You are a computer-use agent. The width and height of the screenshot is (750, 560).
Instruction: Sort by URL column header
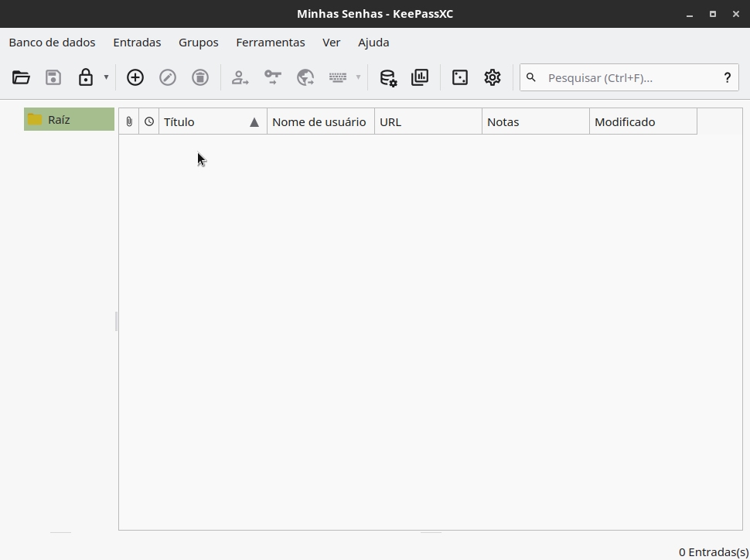(428, 121)
